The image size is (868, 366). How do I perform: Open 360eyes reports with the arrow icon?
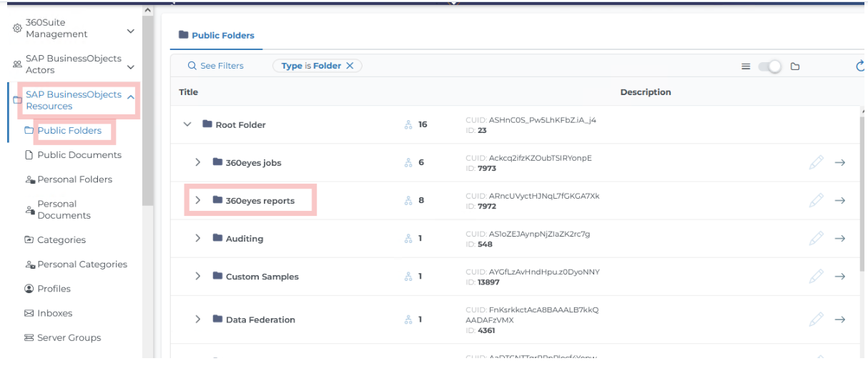(840, 200)
